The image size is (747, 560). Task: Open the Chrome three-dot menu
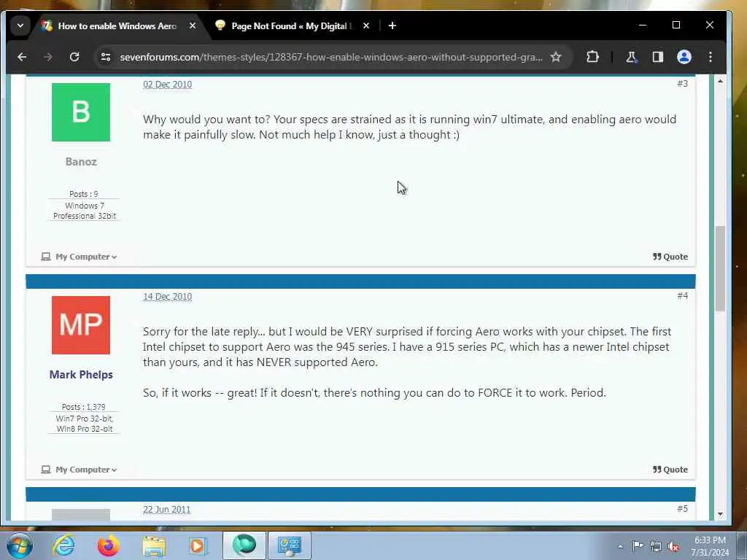pos(711,57)
